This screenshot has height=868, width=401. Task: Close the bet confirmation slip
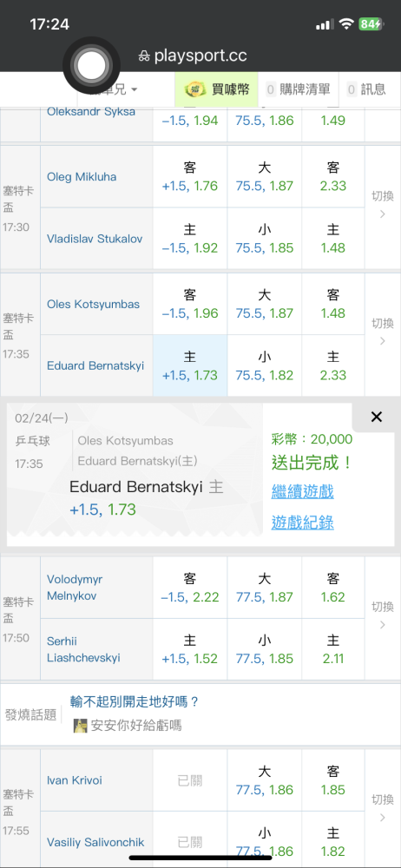pyautogui.click(x=376, y=418)
